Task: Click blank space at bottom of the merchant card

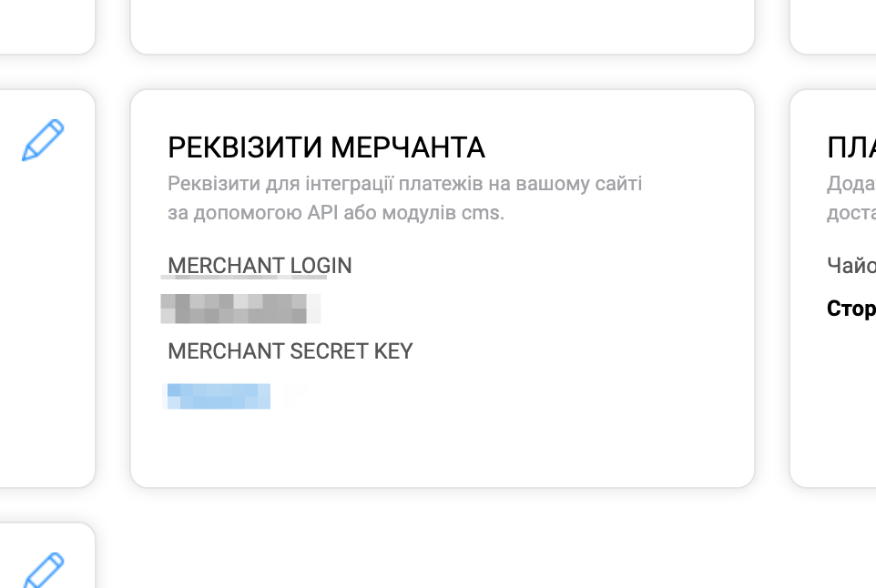Action: (x=443, y=451)
